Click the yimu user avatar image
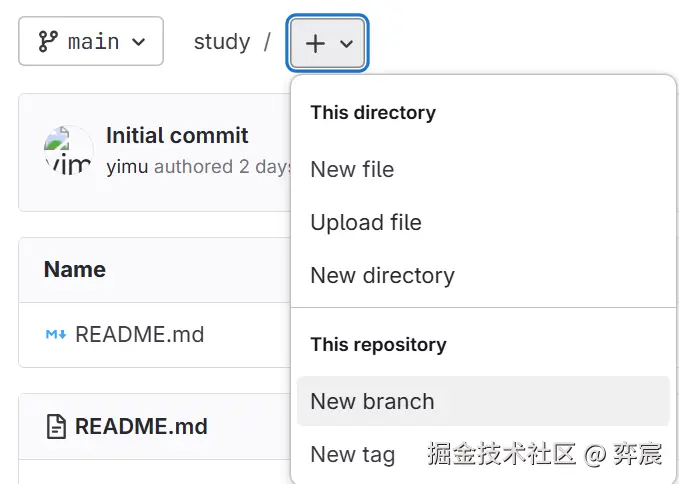Image resolution: width=679 pixels, height=484 pixels. (x=68, y=152)
